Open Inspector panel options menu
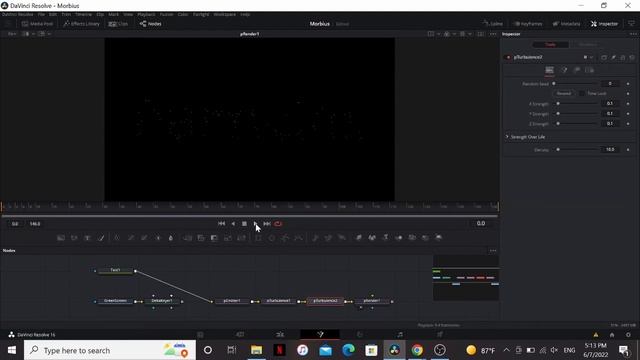Image resolution: width=640 pixels, height=360 pixels. pyautogui.click(x=633, y=34)
